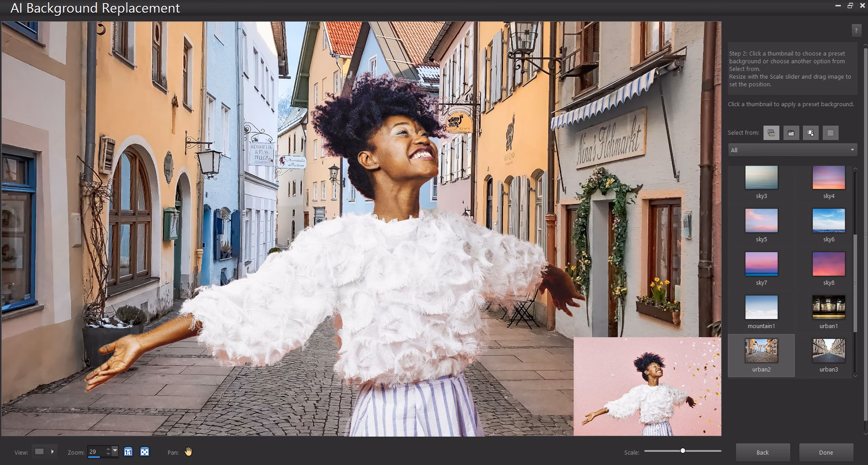Choose the transparent checkerboard background icon

[x=830, y=133]
